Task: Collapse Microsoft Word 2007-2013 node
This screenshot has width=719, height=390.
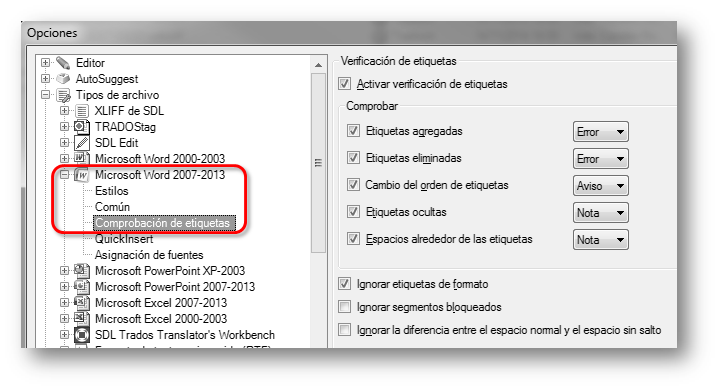Action: pyautogui.click(x=64, y=175)
